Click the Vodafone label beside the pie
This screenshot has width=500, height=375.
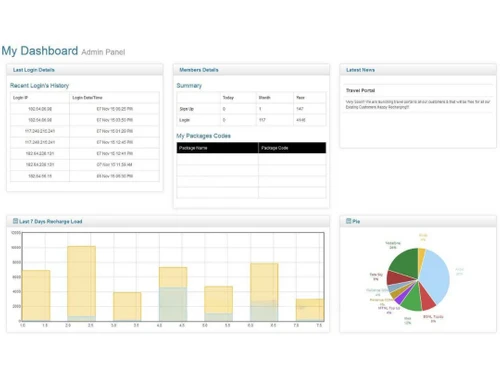click(x=393, y=245)
